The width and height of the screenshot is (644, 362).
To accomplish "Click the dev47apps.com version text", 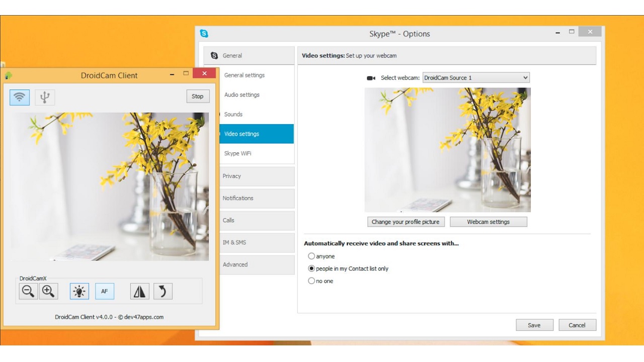I will pyautogui.click(x=109, y=317).
